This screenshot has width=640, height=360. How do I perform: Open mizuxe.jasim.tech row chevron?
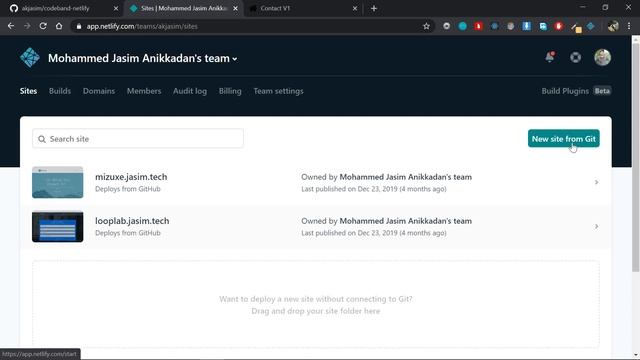pos(596,182)
